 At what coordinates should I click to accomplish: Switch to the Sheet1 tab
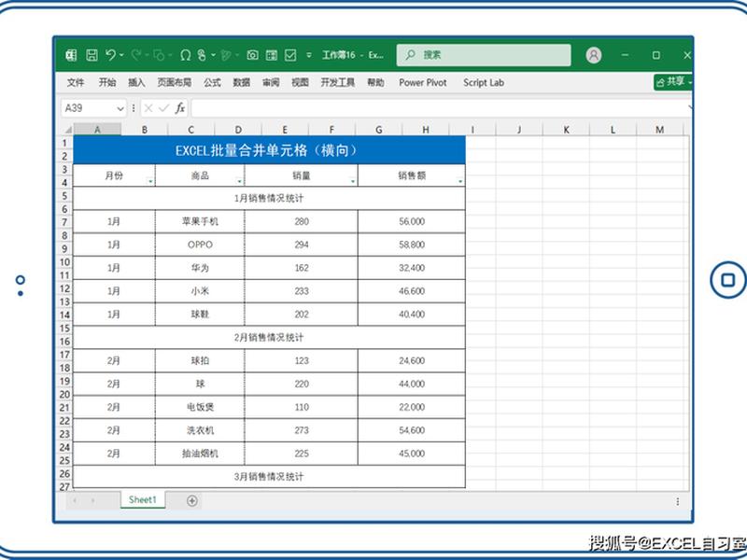click(x=143, y=499)
